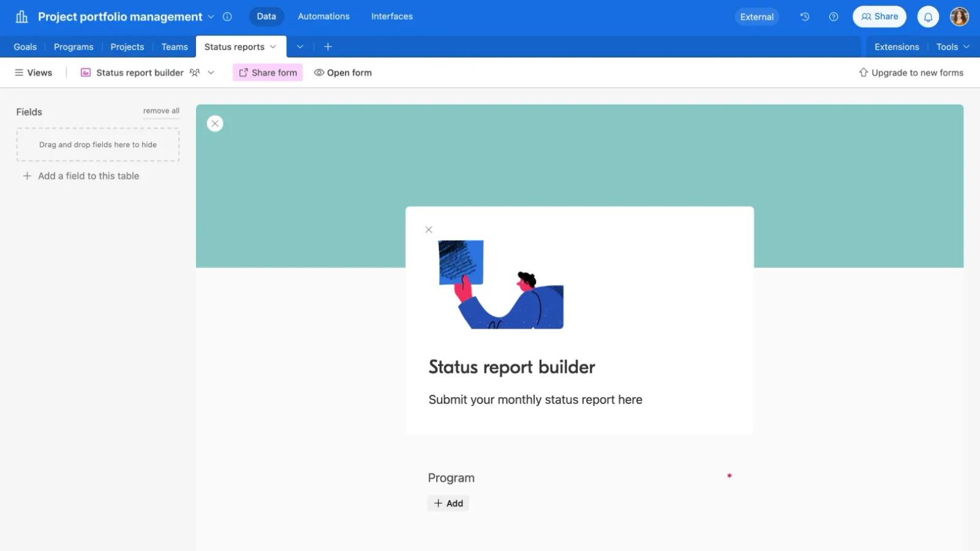
Task: Expand the Project portfolio management title chevron
Action: coord(211,17)
